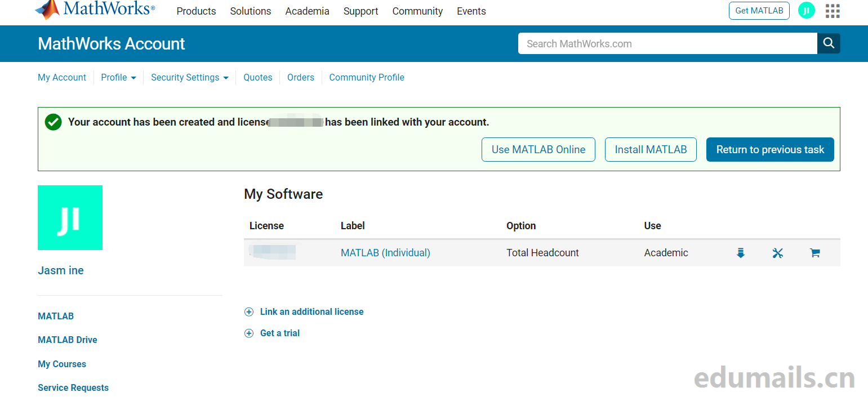Image resolution: width=868 pixels, height=401 pixels.
Task: Click the blurred license number cell
Action: coord(273,252)
